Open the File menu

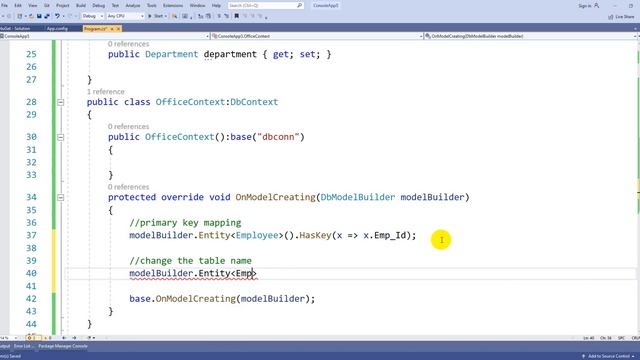(4, 6)
